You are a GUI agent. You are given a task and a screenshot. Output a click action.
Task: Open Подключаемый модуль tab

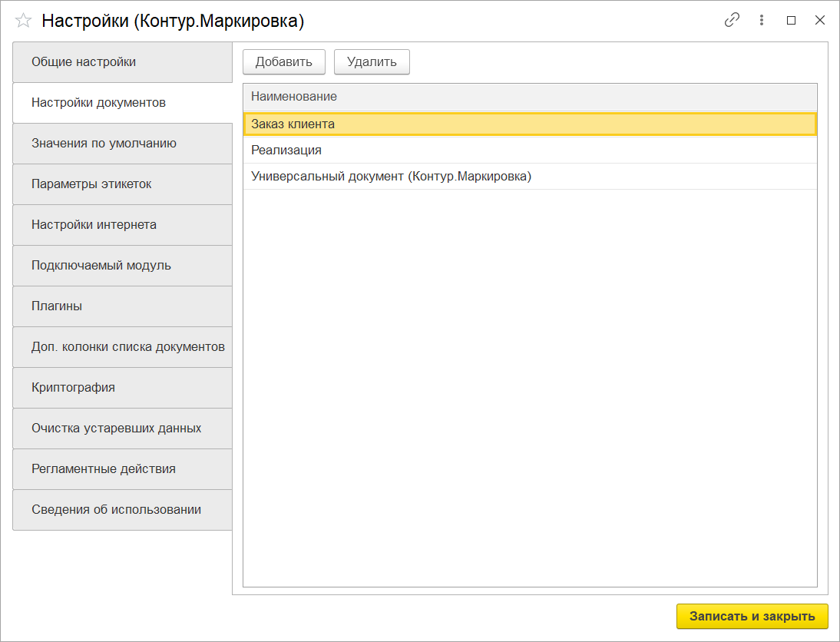pyautogui.click(x=122, y=266)
